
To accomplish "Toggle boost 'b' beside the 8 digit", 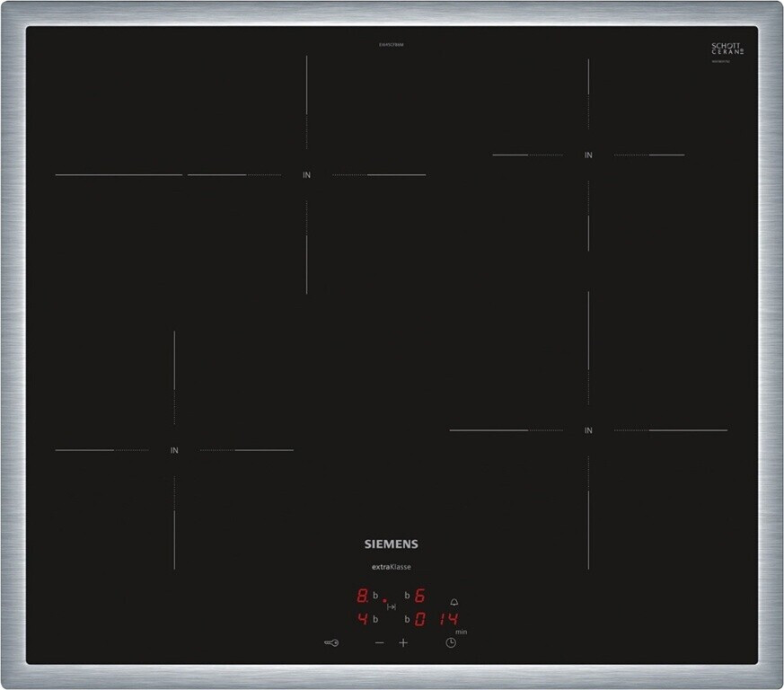I will point(375,596).
